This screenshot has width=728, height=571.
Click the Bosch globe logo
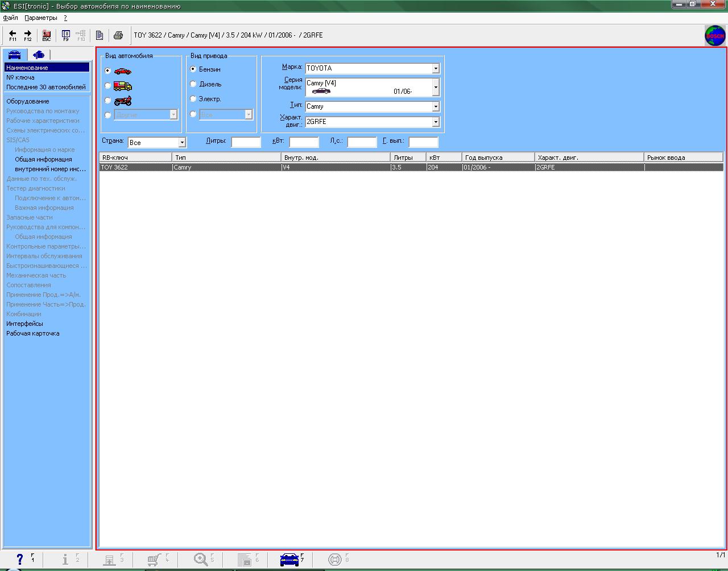[715, 35]
